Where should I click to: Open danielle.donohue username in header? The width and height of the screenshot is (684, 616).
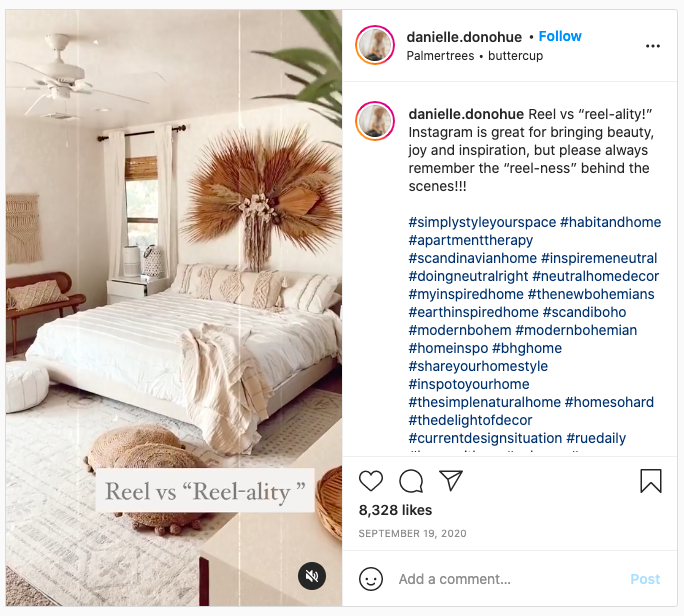click(x=464, y=37)
